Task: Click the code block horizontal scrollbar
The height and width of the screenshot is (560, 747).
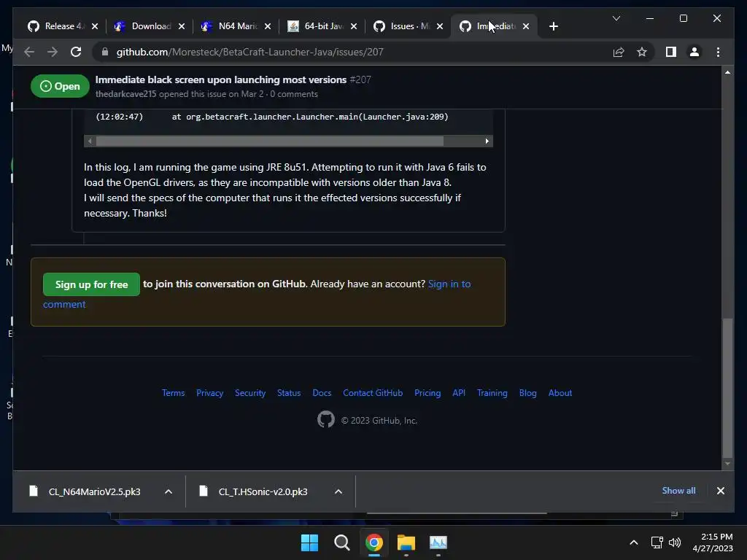Action: coord(270,141)
